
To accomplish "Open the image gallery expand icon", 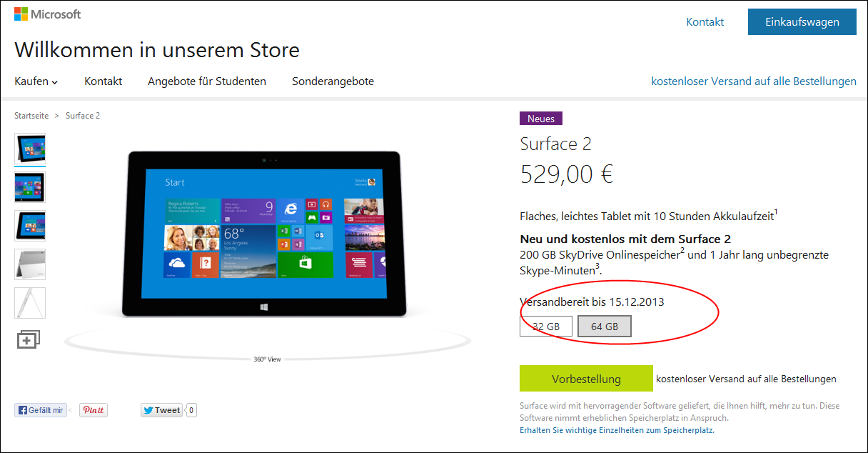I will pyautogui.click(x=28, y=339).
